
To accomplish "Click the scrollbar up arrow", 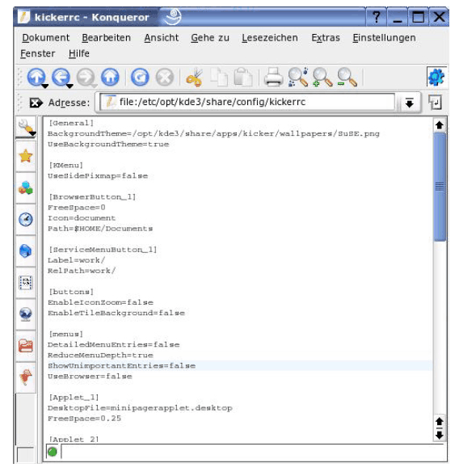I will pyautogui.click(x=439, y=125).
